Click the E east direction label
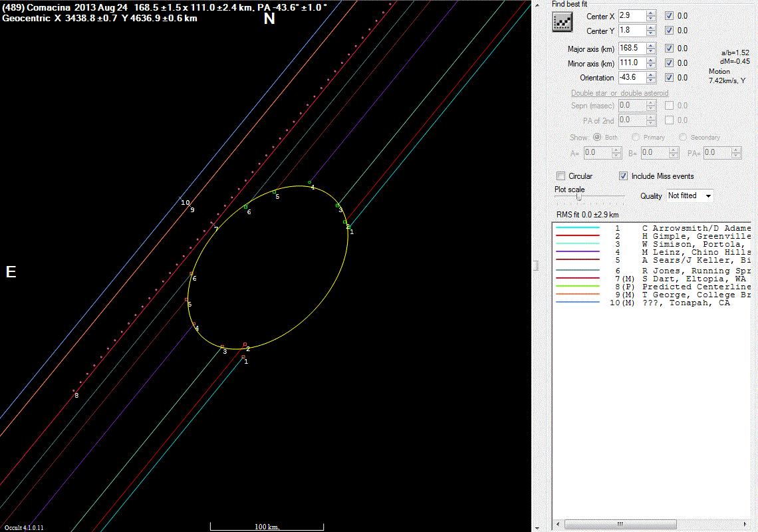This screenshot has width=758, height=532. [11, 272]
